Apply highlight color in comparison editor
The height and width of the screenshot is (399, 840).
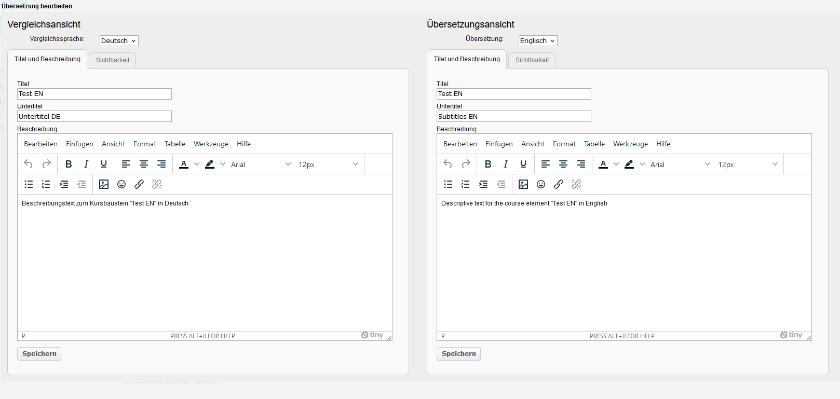210,164
